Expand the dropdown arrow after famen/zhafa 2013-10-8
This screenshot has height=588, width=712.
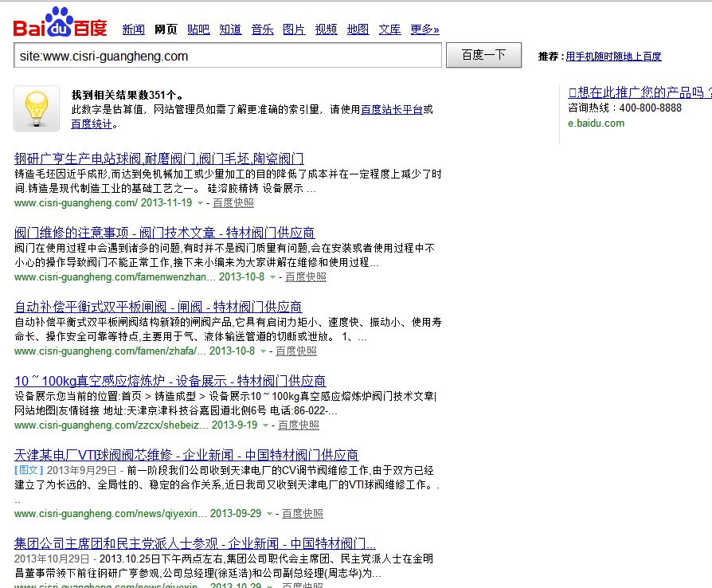(263, 351)
